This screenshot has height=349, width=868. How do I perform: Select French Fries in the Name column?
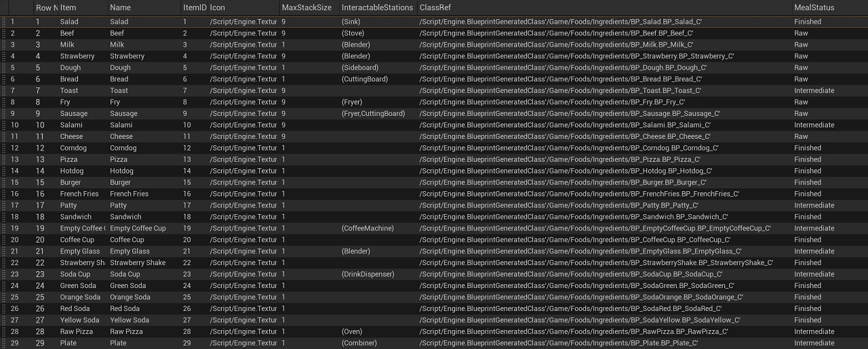[x=129, y=194]
